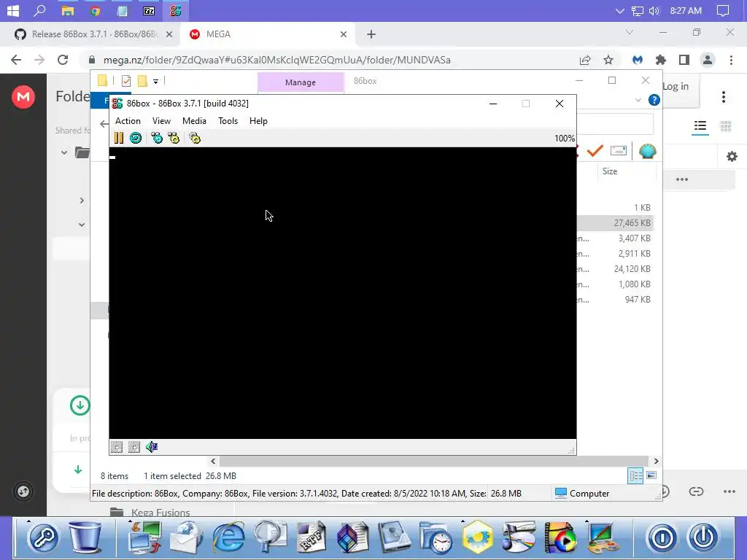Open MEGA folder options three-dot menu

tap(724, 97)
